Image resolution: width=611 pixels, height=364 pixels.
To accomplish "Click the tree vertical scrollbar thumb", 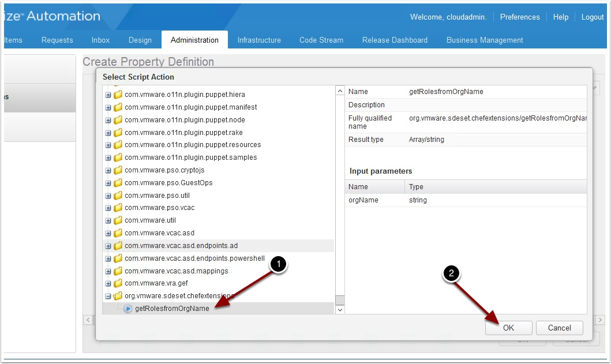I will click(340, 300).
